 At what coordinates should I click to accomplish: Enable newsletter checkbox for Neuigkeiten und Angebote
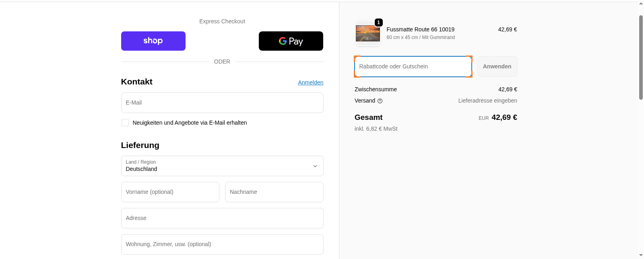pos(125,123)
